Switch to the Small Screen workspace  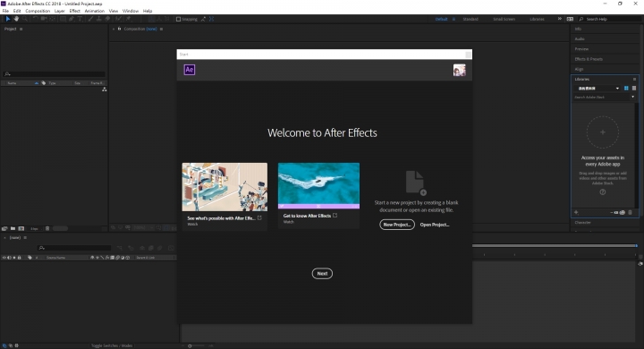coord(504,19)
